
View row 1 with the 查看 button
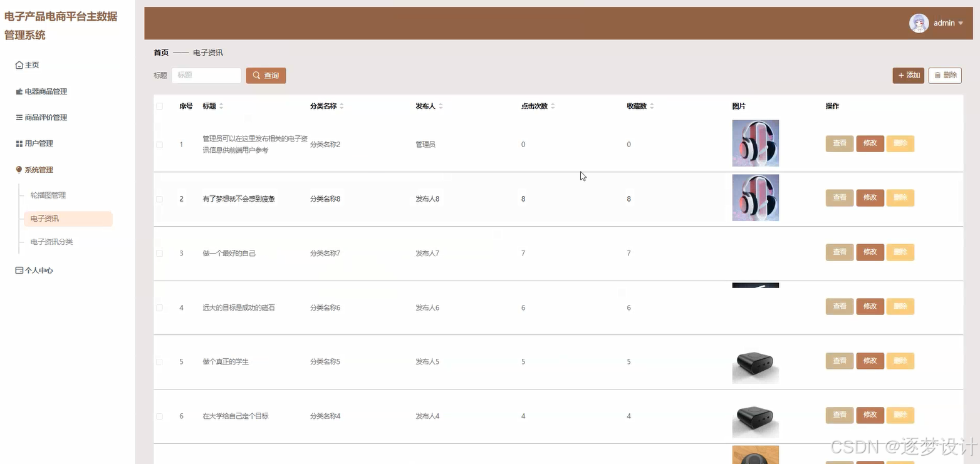click(840, 143)
